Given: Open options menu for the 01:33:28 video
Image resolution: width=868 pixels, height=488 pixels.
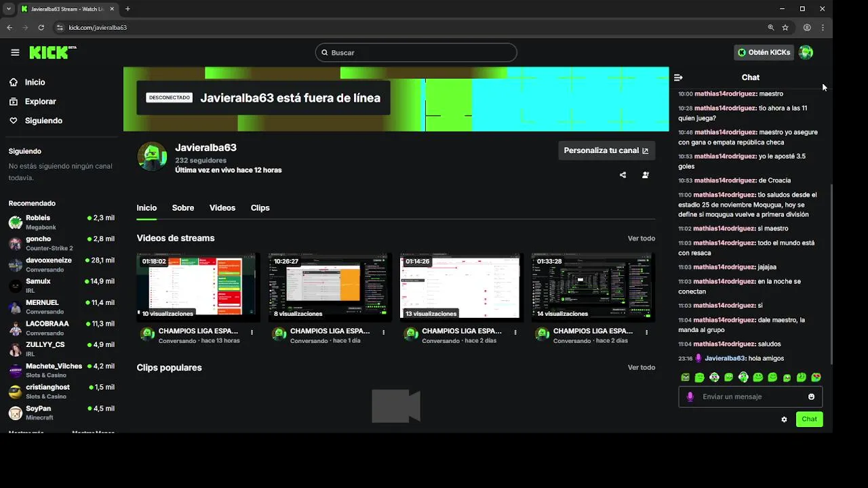Looking at the screenshot, I should (646, 332).
